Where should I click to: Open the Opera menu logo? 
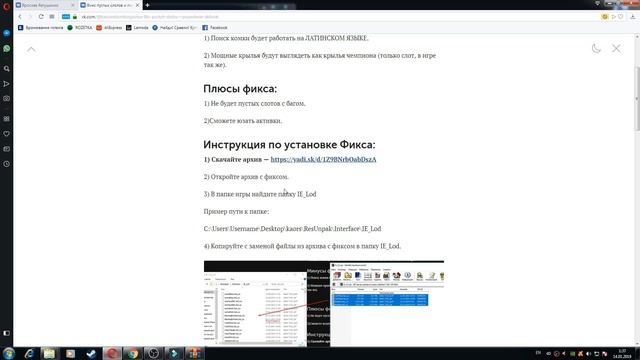[7, 6]
